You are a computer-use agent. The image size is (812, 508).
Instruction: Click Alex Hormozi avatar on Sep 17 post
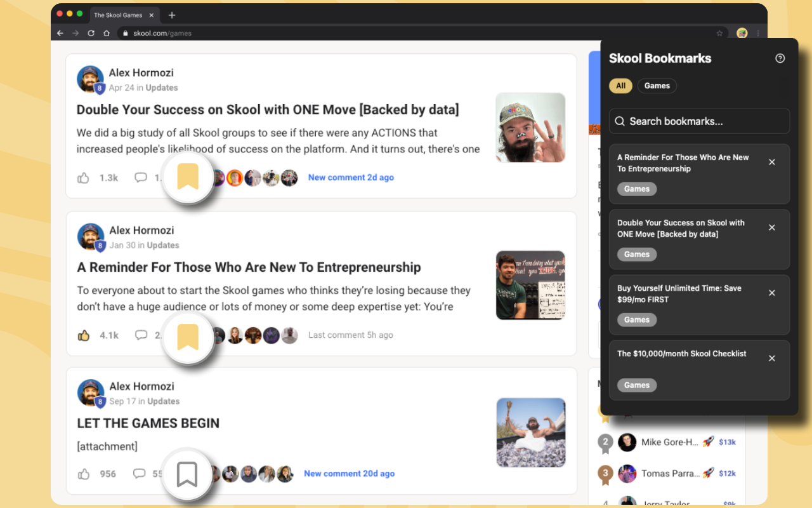tap(90, 393)
